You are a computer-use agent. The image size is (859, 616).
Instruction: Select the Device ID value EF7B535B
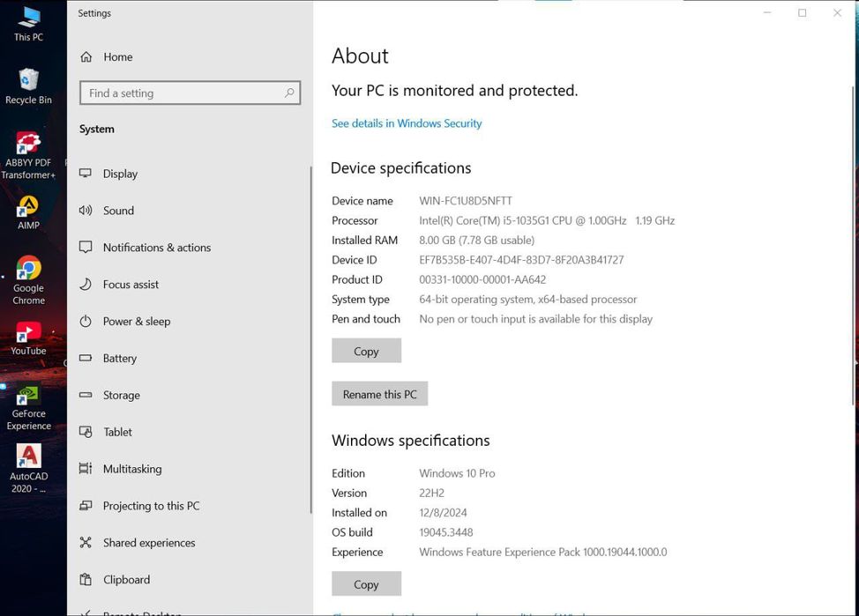(521, 260)
